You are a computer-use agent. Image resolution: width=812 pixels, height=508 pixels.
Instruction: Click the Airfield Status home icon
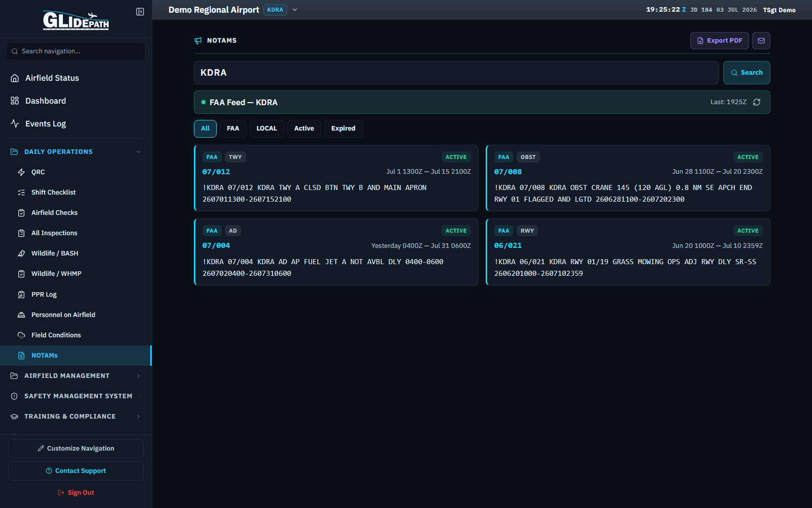point(15,78)
